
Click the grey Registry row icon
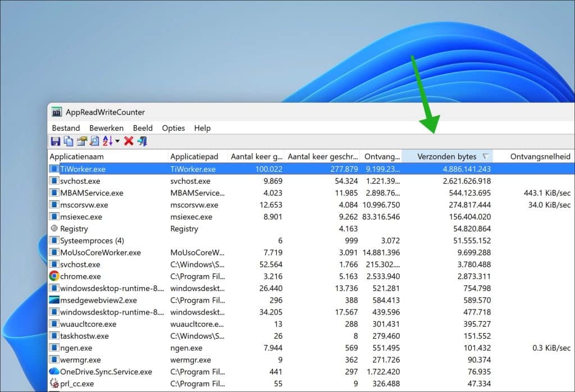click(54, 228)
